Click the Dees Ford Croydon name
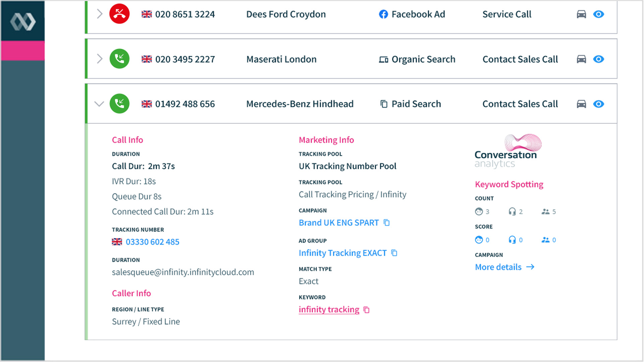The image size is (644, 362). click(x=286, y=14)
